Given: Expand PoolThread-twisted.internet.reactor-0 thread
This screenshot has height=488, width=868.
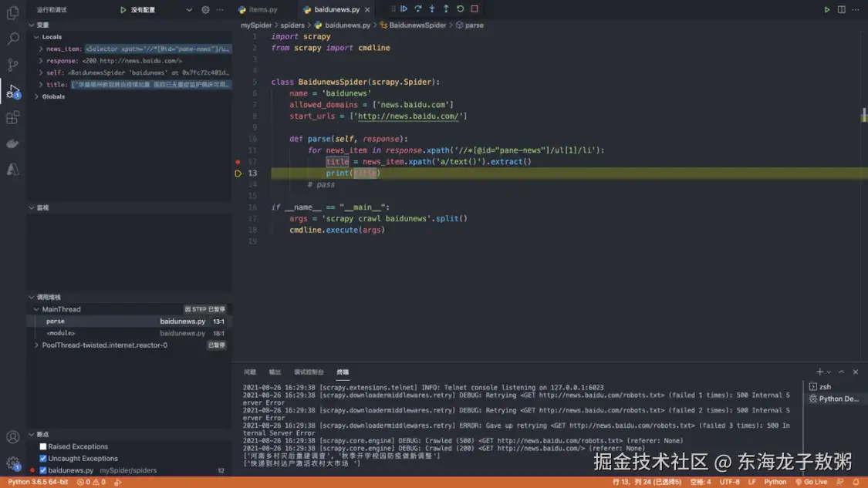Looking at the screenshot, I should [x=36, y=345].
